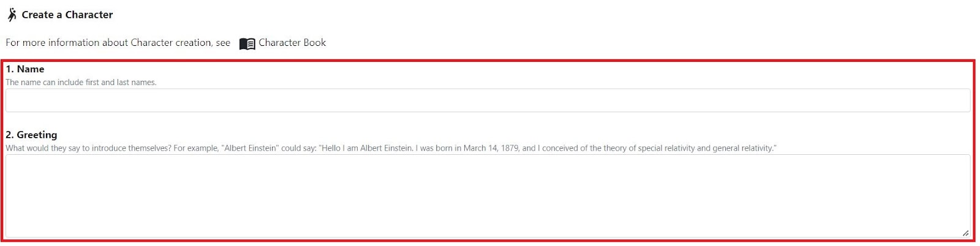
Task: Click the "Create a Character" heading text
Action: coord(67,15)
